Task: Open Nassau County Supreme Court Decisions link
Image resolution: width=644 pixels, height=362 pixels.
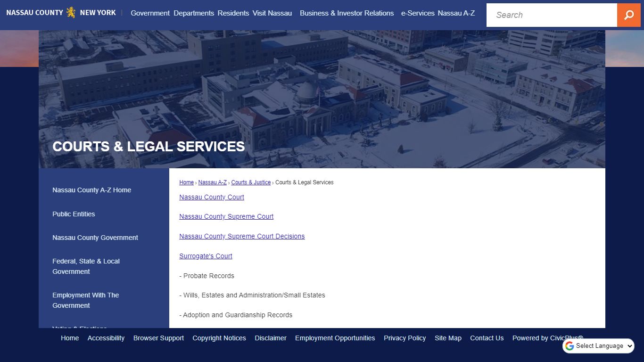Action: (x=242, y=236)
